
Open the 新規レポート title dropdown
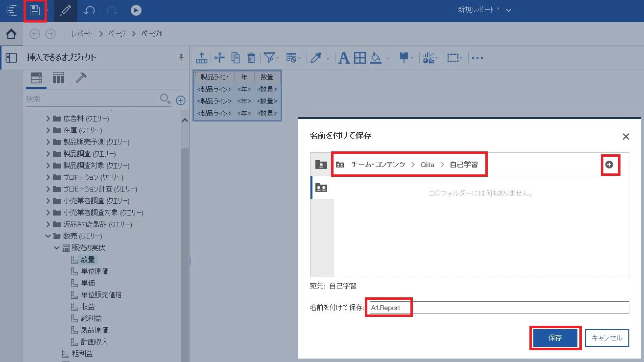508,10
